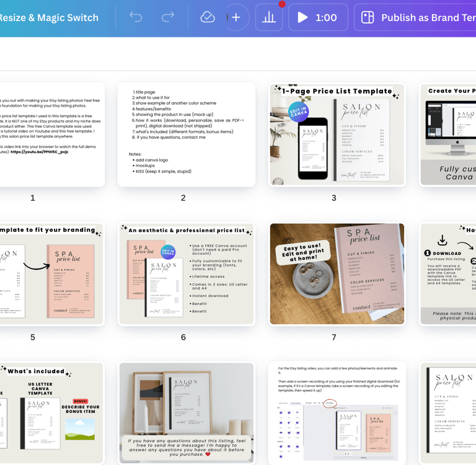The height and width of the screenshot is (465, 476).
Task: Click the download arrow icon on the Download page
Action: [443, 240]
